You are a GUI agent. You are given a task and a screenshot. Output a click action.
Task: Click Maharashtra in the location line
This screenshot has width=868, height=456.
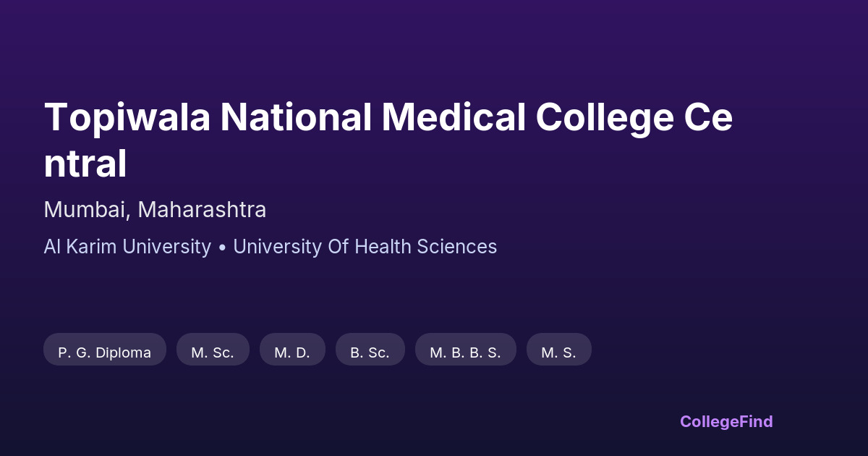click(202, 210)
